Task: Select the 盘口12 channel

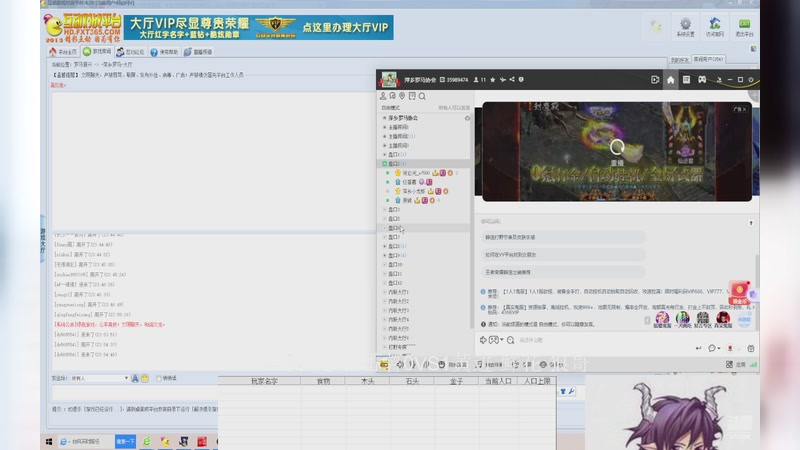Action: 395,283
